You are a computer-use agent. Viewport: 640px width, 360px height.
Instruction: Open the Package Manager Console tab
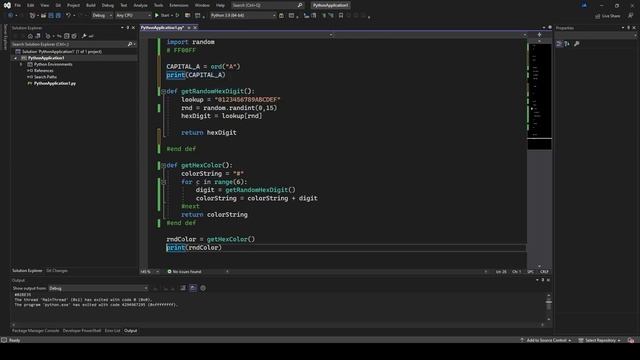(36, 331)
